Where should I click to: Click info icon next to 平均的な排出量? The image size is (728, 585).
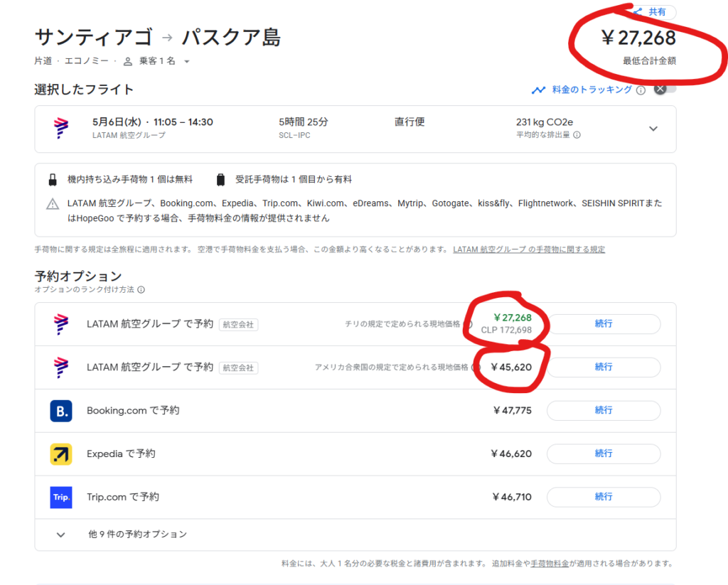pyautogui.click(x=577, y=135)
